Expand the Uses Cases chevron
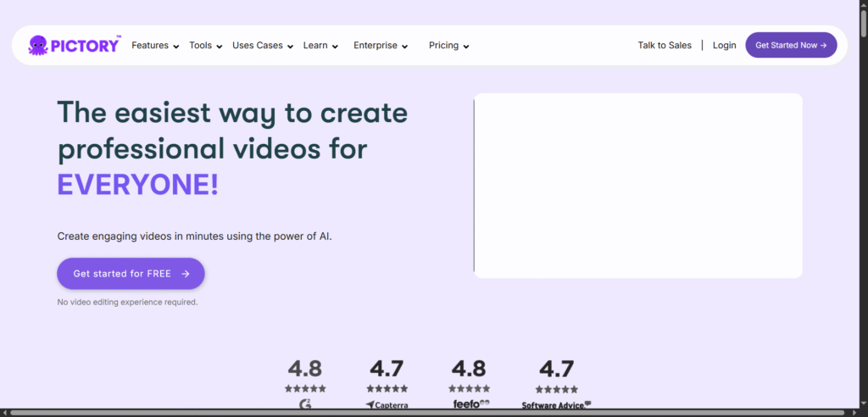Image resolution: width=868 pixels, height=417 pixels. coord(290,47)
